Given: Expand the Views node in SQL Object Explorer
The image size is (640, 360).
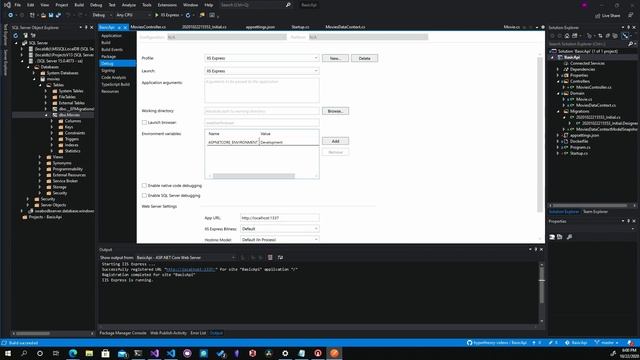Looking at the screenshot, I should coord(40,157).
